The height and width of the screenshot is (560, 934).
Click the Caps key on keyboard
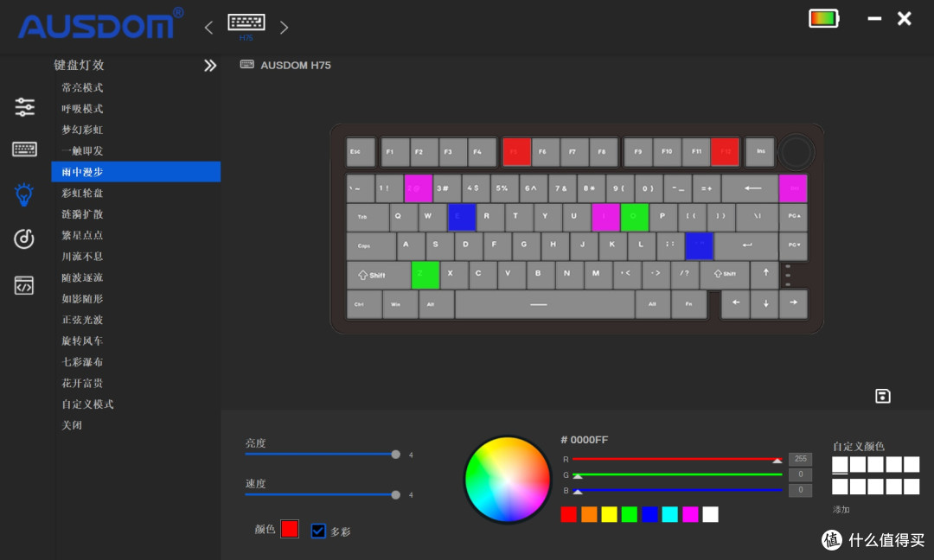[x=371, y=245]
